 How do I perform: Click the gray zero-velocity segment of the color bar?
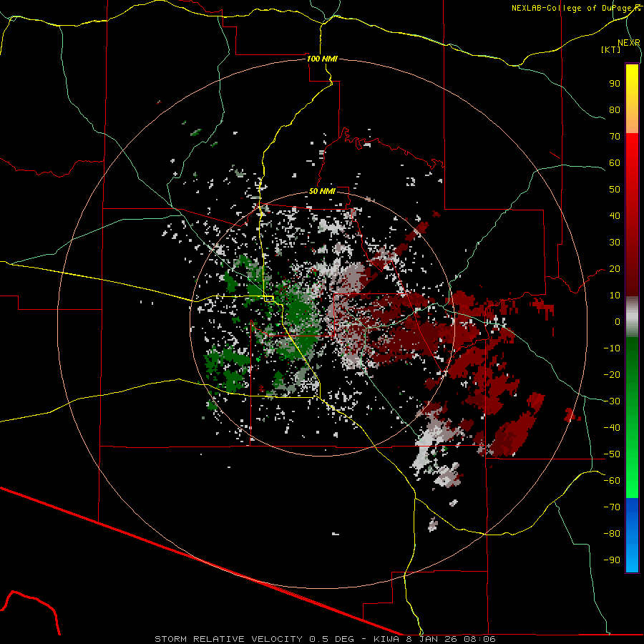[x=632, y=317]
